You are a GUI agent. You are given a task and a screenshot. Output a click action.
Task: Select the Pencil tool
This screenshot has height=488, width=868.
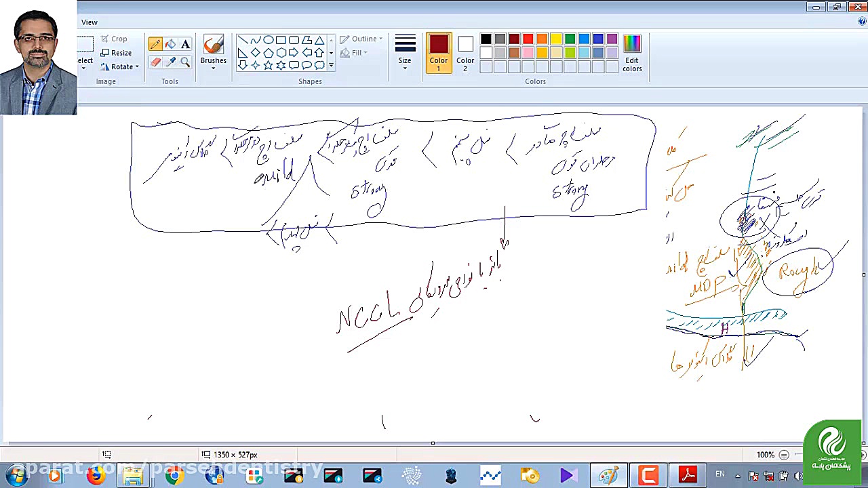pyautogui.click(x=155, y=44)
